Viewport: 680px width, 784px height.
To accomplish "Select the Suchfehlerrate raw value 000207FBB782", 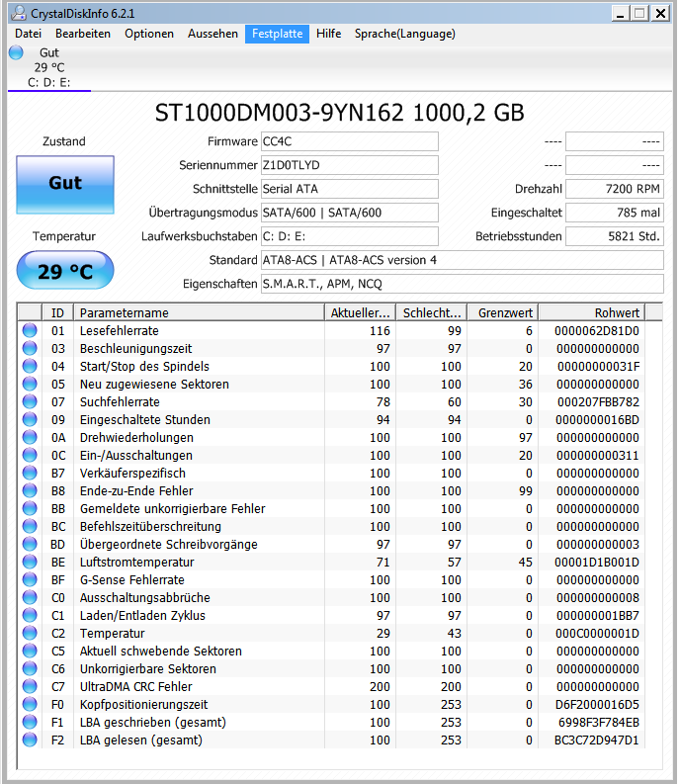I will click(598, 401).
